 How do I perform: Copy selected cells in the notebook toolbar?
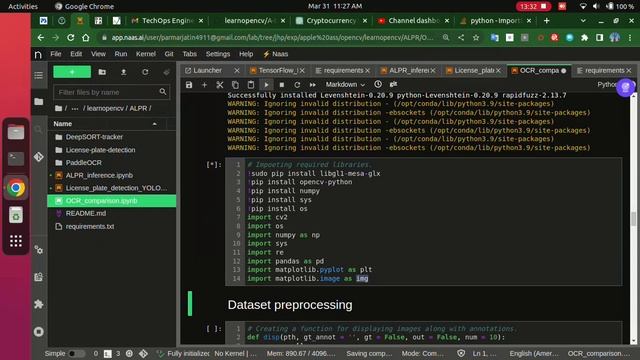coord(235,84)
